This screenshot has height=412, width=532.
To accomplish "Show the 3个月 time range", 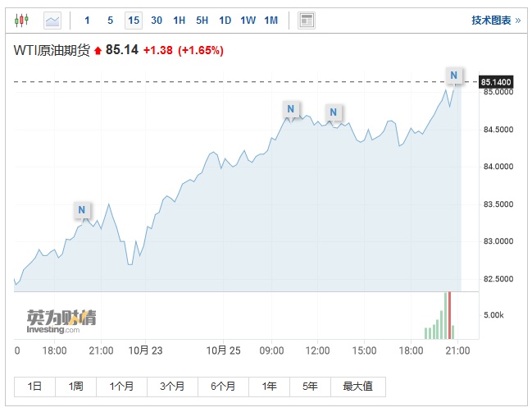I will [x=172, y=387].
